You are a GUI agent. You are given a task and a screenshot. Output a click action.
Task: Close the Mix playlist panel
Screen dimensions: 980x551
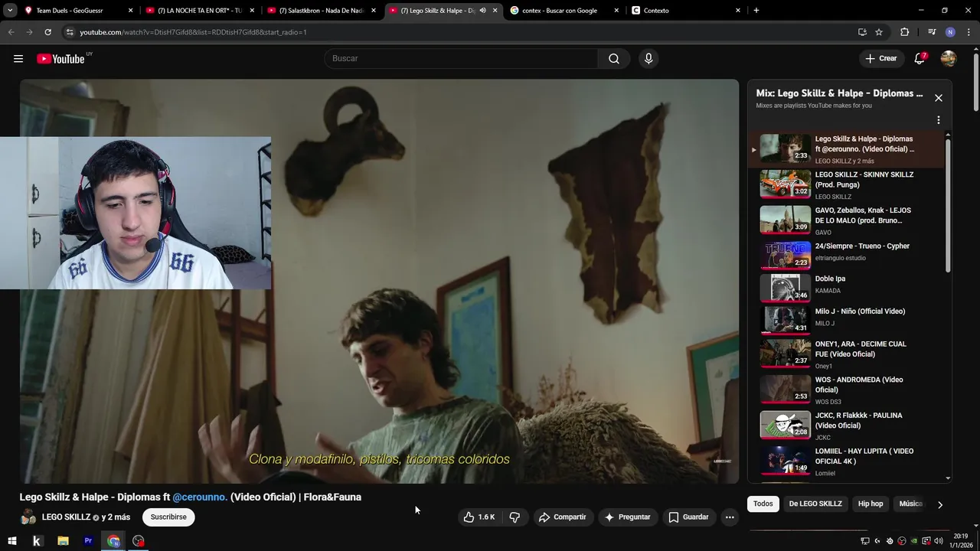[x=938, y=98]
